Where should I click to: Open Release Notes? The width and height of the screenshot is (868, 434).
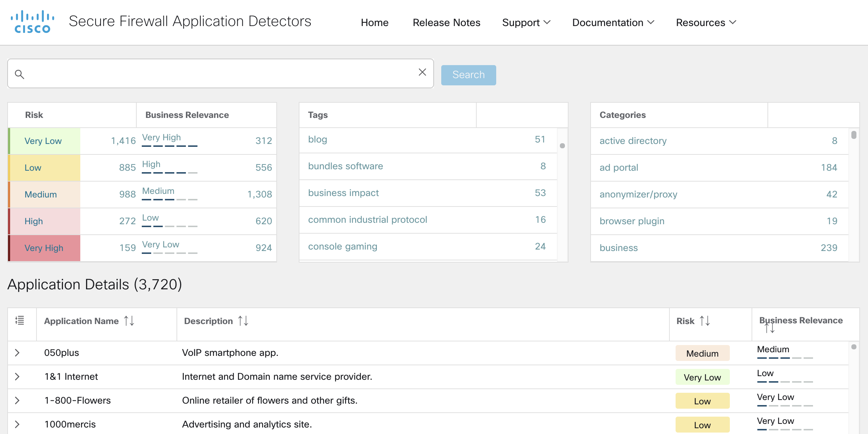(446, 22)
